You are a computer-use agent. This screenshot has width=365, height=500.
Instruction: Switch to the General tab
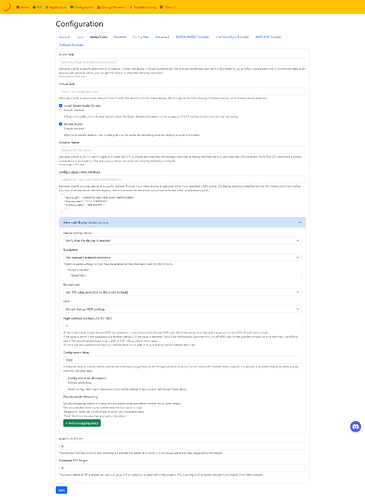64,37
